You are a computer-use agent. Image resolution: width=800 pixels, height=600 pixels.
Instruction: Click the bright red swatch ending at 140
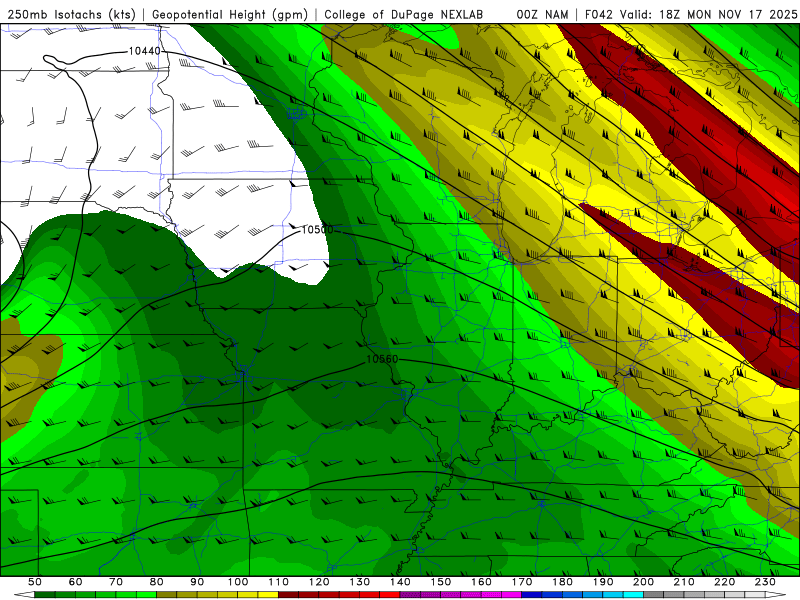390,594
